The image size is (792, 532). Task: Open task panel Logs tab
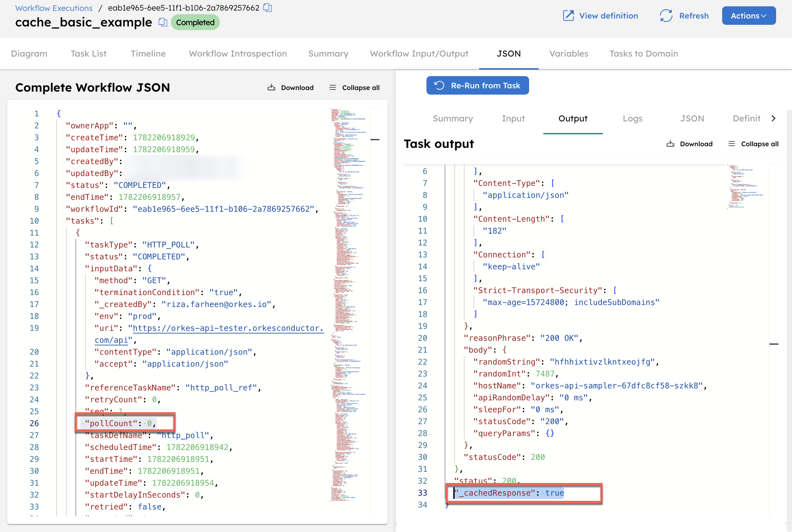click(632, 118)
